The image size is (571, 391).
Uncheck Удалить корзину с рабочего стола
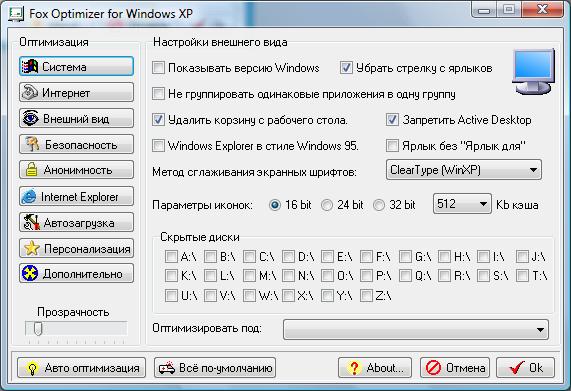point(158,120)
